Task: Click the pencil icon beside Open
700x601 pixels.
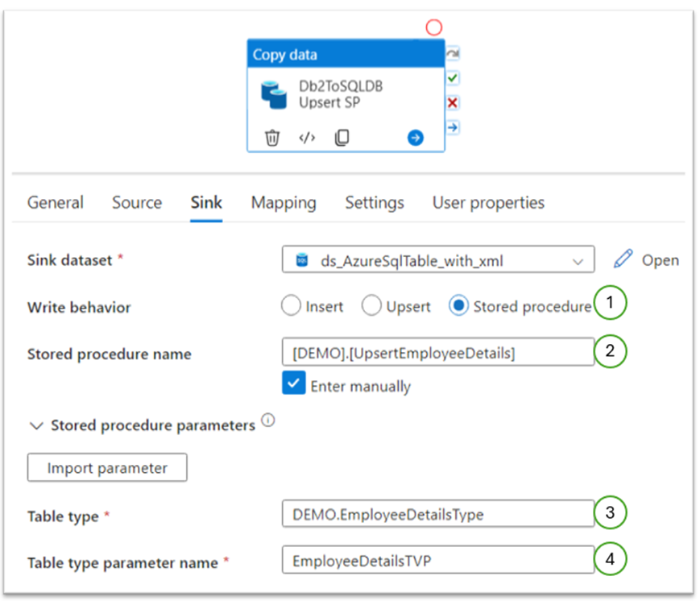Action: (x=623, y=259)
